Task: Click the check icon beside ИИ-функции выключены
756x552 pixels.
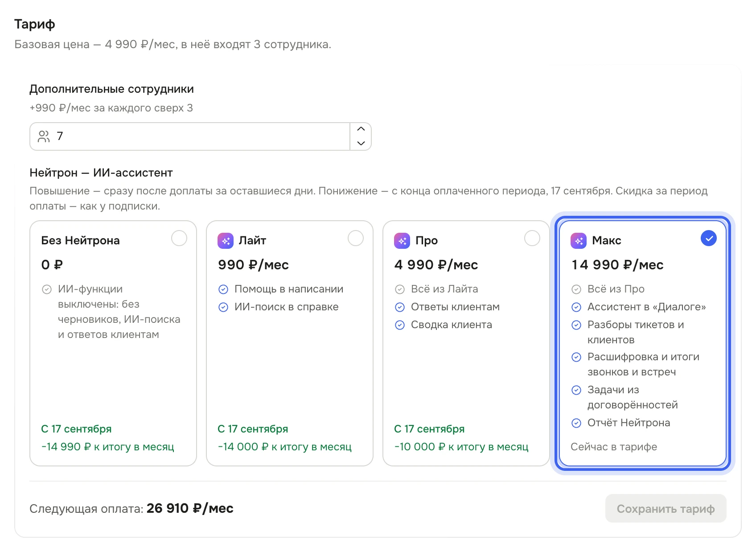Action: pyautogui.click(x=47, y=289)
